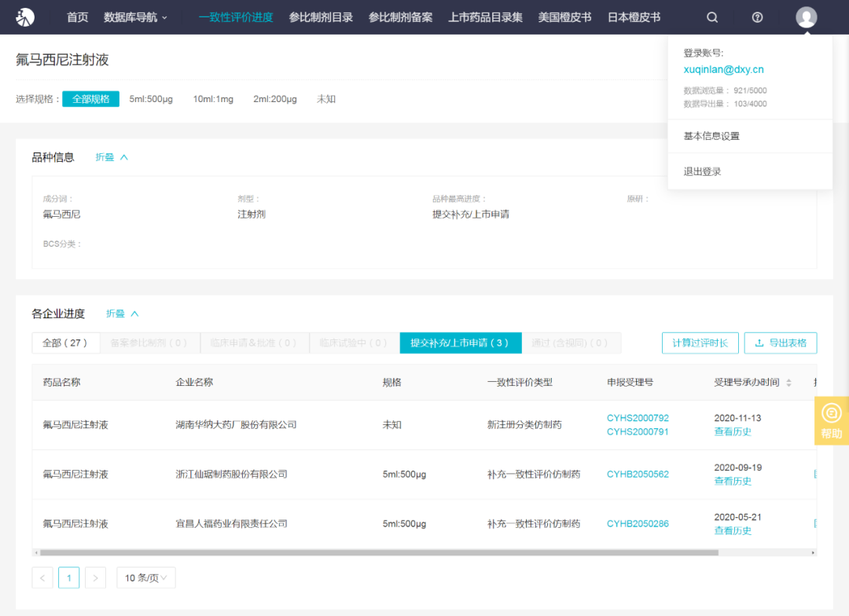This screenshot has height=616, width=849.
Task: Collapse the 品种信息 section
Action: pyautogui.click(x=112, y=157)
